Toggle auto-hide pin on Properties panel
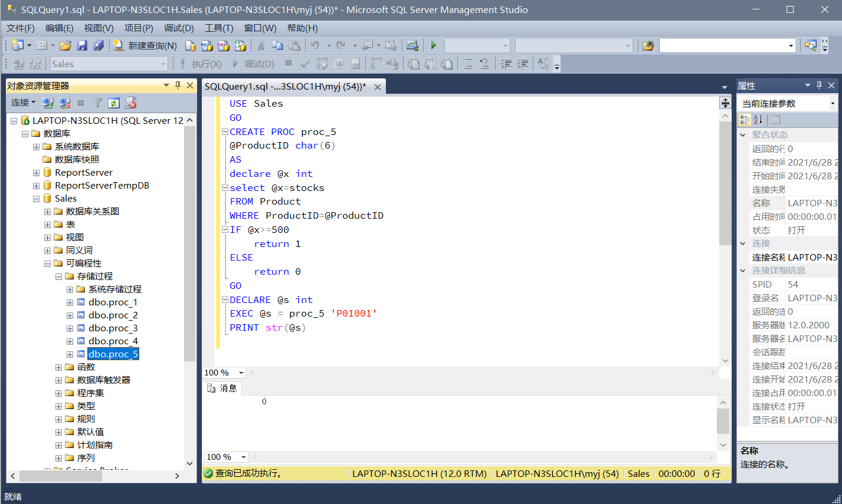Screen dimensions: 842x504 819,85
